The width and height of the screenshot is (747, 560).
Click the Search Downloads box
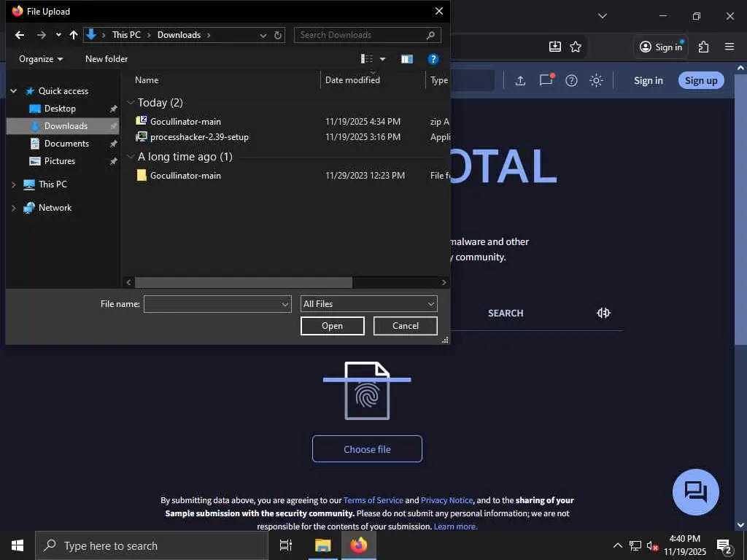368,35
